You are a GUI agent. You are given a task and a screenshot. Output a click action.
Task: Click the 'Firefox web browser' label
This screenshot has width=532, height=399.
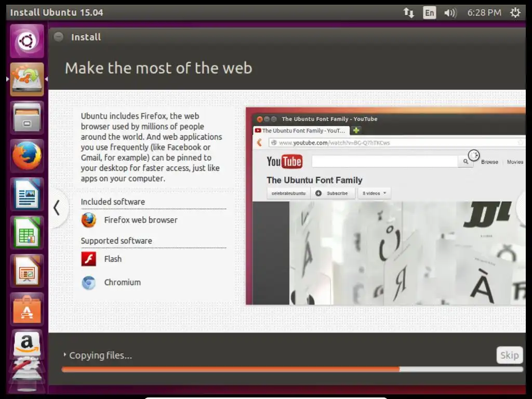(141, 220)
